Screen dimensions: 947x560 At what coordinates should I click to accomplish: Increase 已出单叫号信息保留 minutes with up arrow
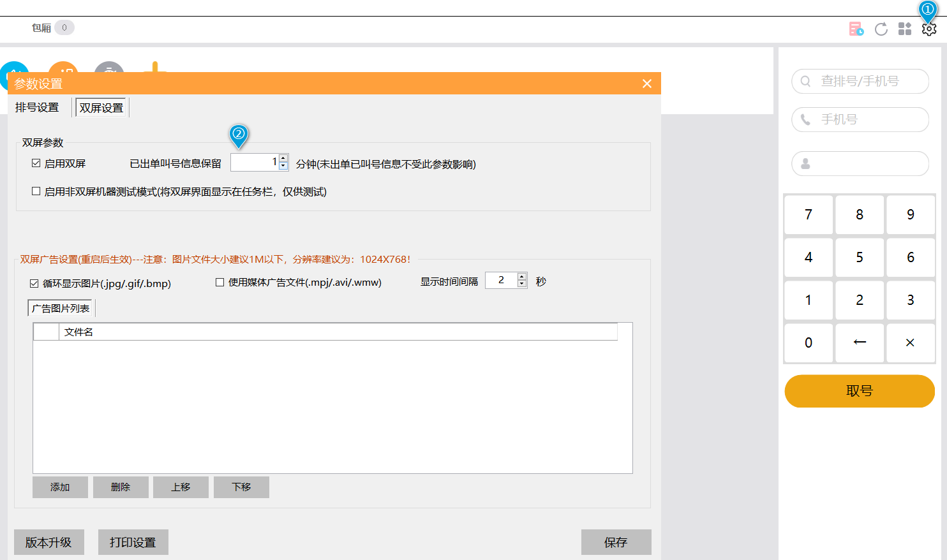tap(283, 158)
